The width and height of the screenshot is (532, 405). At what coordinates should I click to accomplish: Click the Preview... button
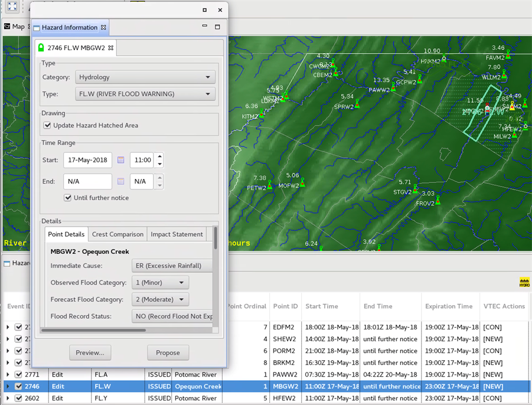click(90, 353)
